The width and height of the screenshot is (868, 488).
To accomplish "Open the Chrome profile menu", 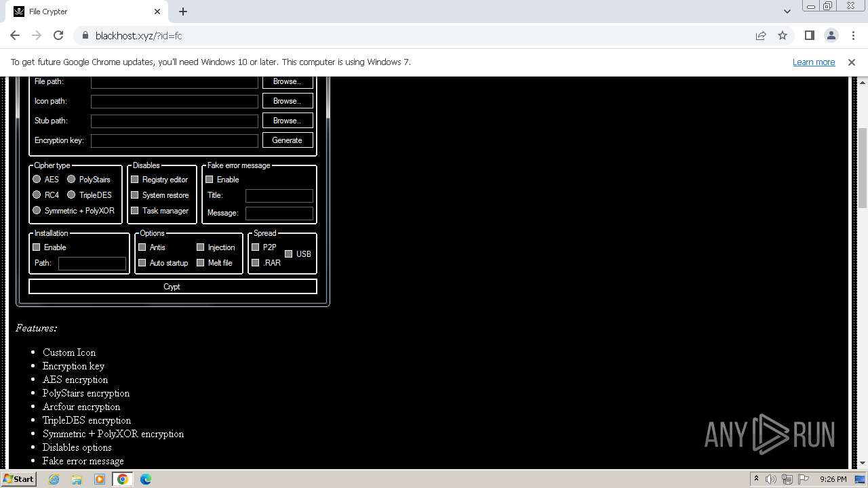I will point(831,35).
